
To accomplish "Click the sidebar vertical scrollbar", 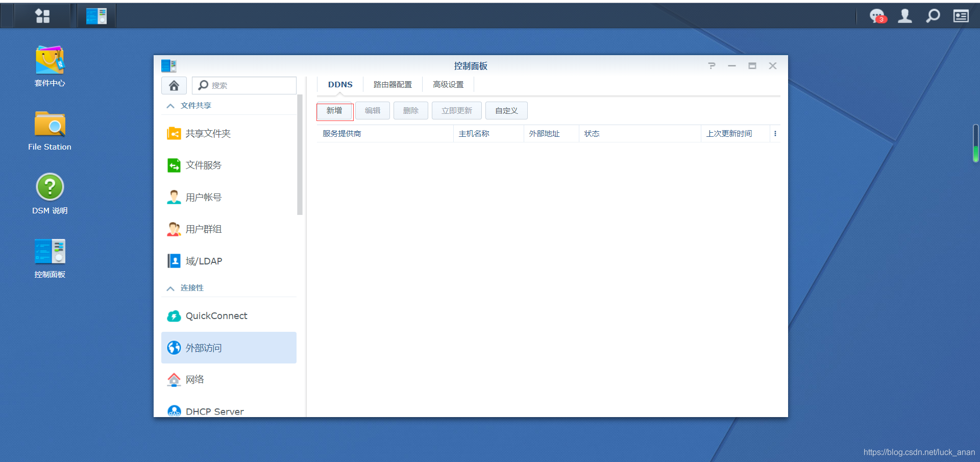I will pyautogui.click(x=300, y=155).
